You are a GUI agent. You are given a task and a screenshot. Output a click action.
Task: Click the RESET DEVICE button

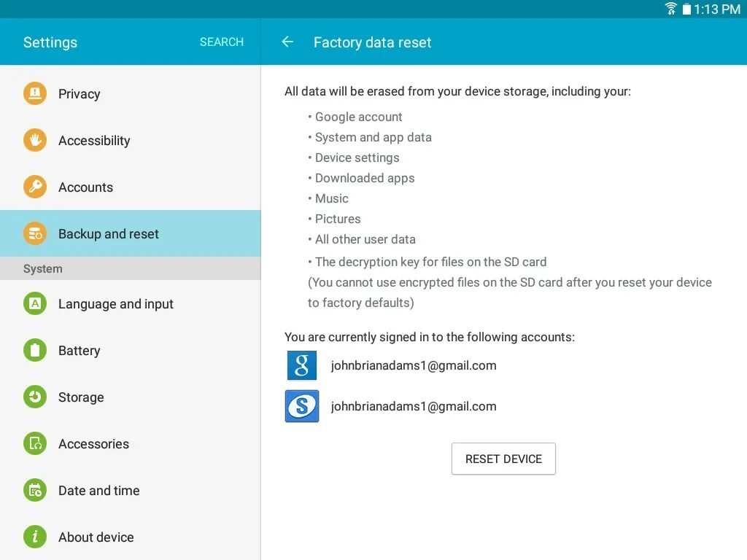click(503, 459)
